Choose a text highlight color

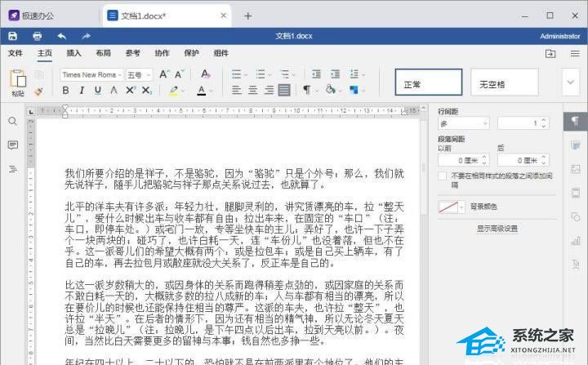click(x=173, y=91)
